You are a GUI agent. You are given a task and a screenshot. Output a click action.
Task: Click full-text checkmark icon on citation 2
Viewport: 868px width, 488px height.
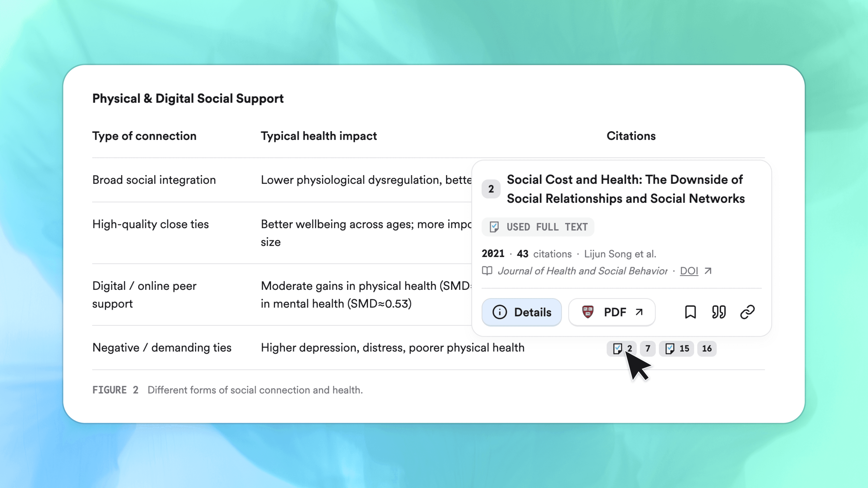[x=617, y=348]
